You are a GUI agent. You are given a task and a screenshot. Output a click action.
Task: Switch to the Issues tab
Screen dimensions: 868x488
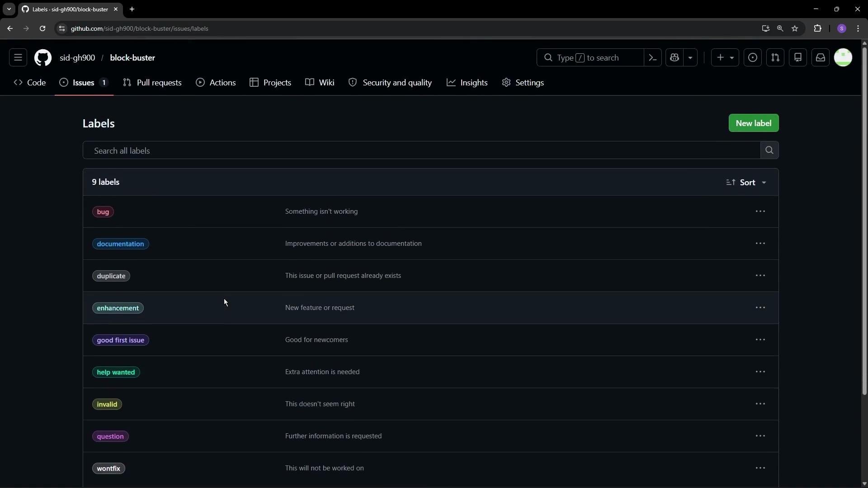pyautogui.click(x=84, y=83)
